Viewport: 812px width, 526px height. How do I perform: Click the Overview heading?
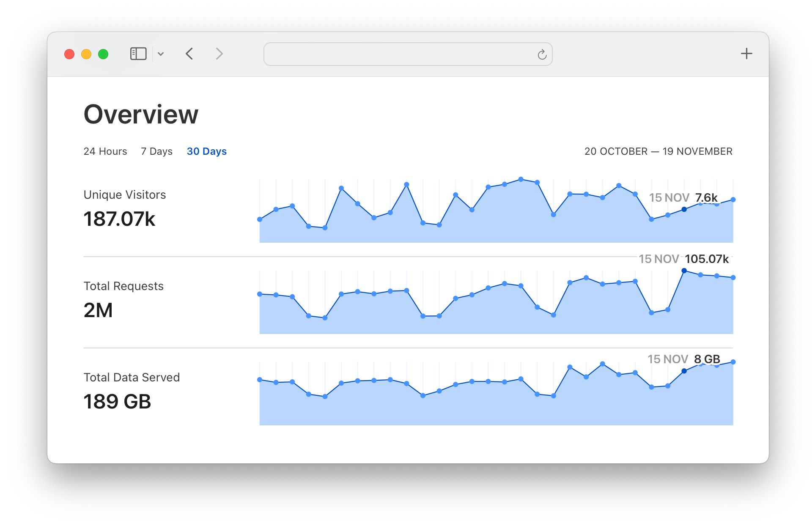click(x=141, y=114)
